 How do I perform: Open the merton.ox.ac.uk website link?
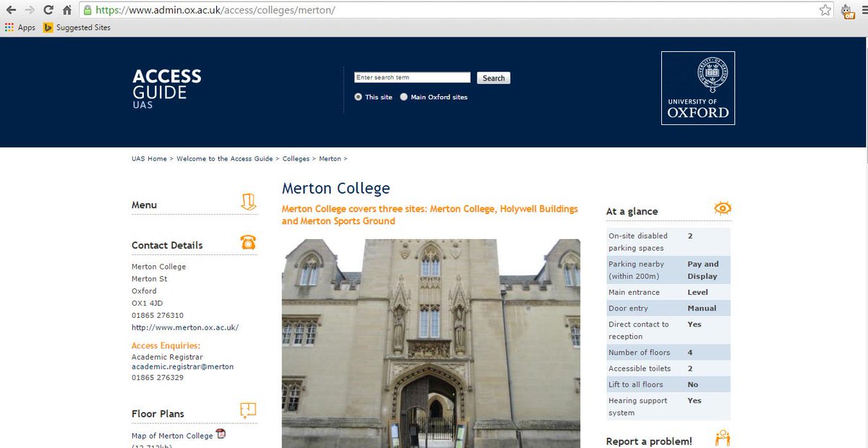coord(185,327)
